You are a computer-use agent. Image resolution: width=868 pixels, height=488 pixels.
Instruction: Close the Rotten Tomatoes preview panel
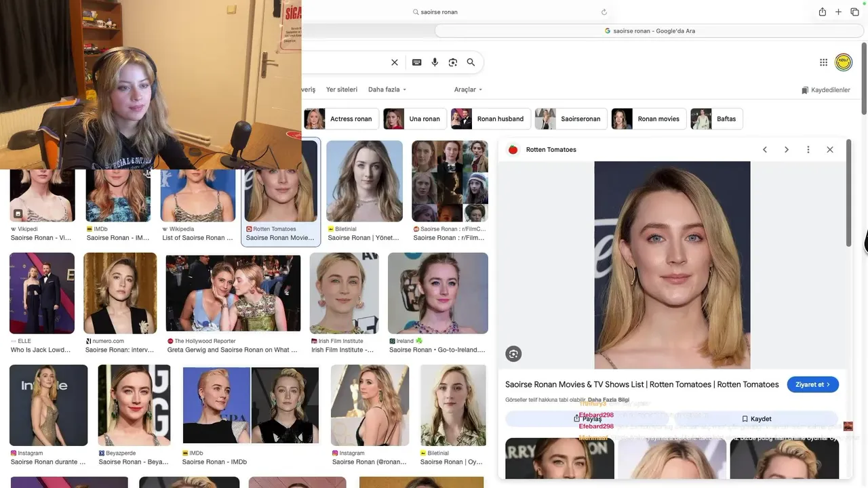(x=830, y=150)
